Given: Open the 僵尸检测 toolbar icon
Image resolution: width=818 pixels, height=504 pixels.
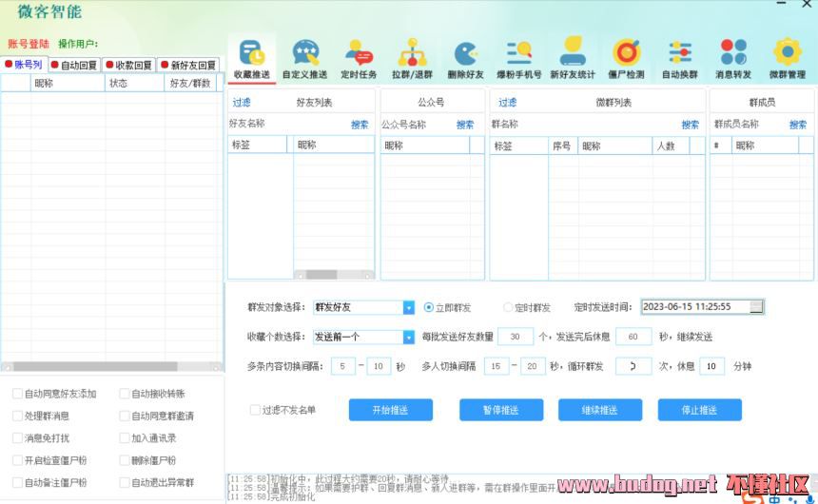Looking at the screenshot, I should (x=626, y=58).
